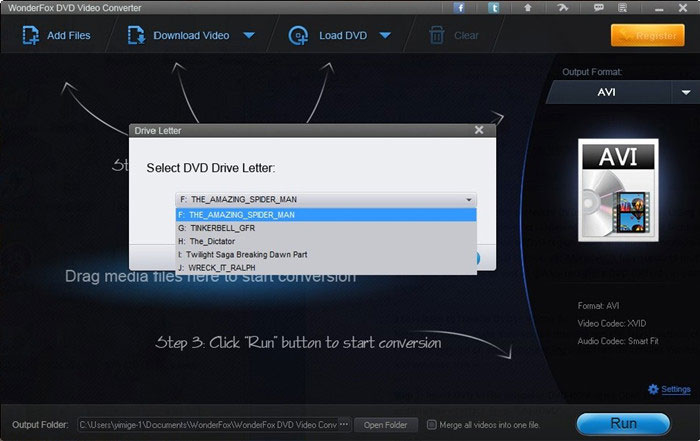700x441 pixels.
Task: Expand the Download Video dropdown arrow
Action: 249,35
